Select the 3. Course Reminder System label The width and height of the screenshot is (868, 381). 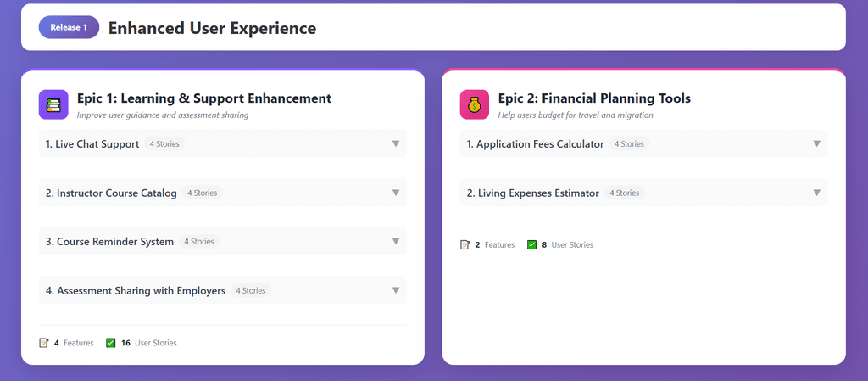point(109,242)
